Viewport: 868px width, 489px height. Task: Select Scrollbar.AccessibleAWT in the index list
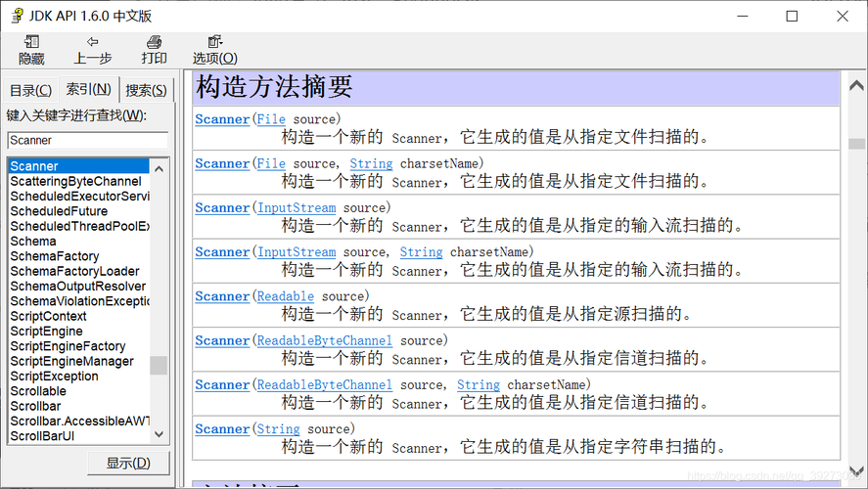pyautogui.click(x=78, y=421)
